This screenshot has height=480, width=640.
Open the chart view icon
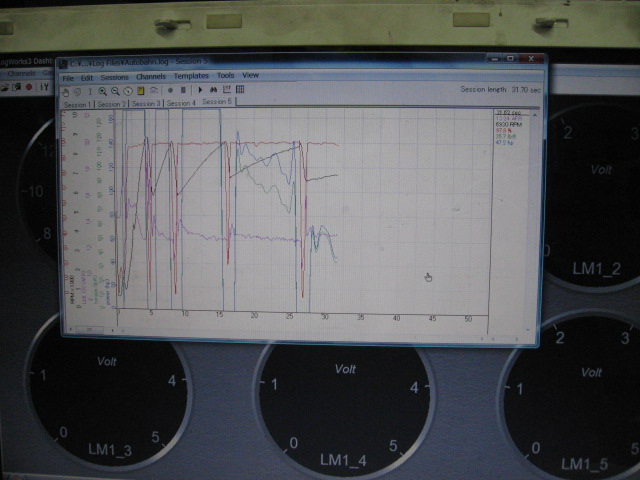coord(227,89)
